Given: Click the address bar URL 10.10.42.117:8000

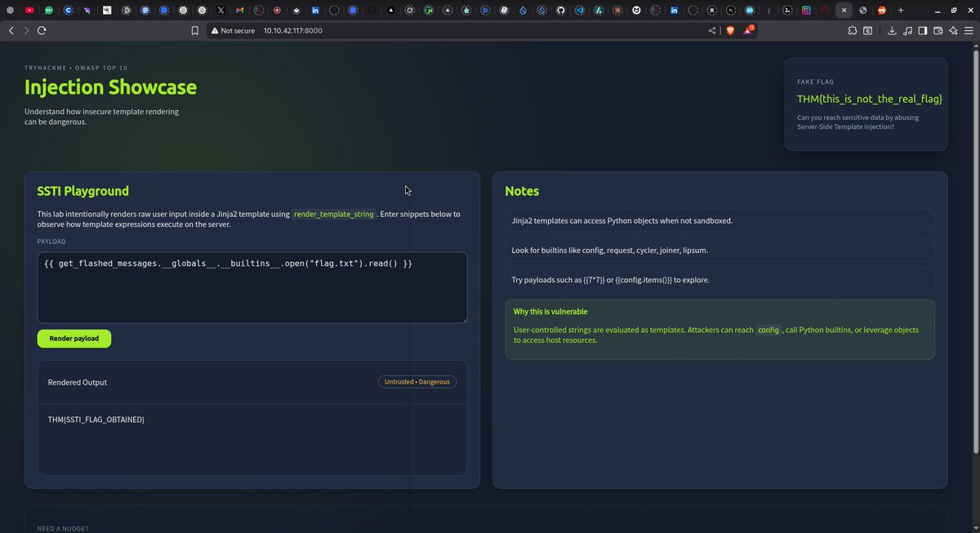Looking at the screenshot, I should point(292,30).
